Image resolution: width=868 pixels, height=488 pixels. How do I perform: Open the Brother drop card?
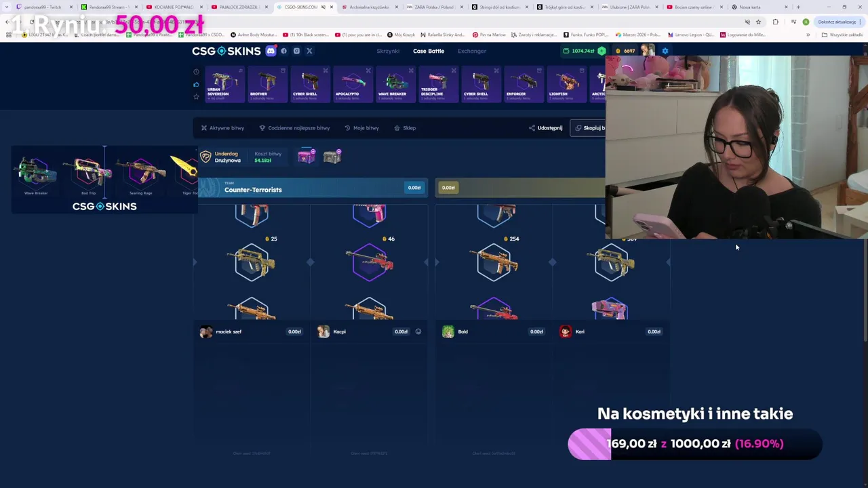(x=267, y=84)
